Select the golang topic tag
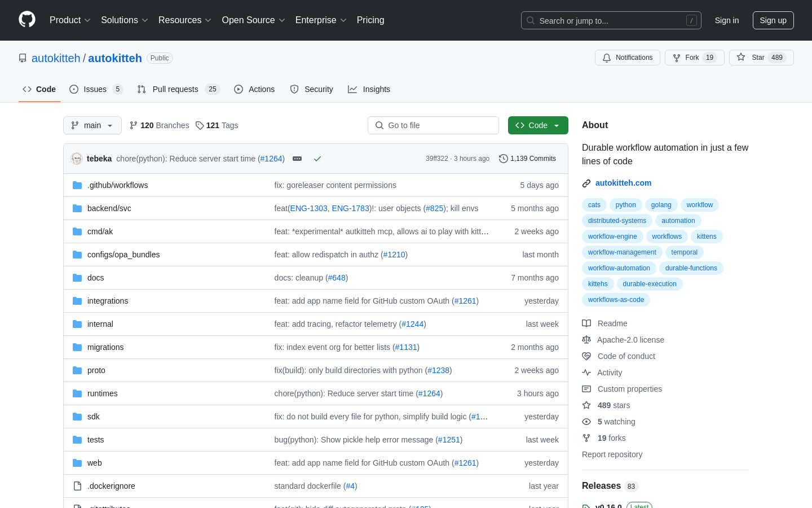Image resolution: width=812 pixels, height=508 pixels. [661, 205]
